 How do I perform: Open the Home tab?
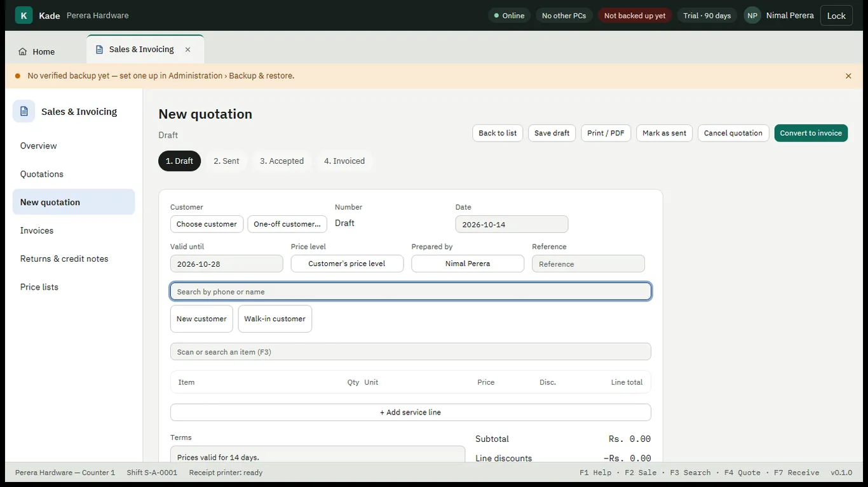[36, 51]
